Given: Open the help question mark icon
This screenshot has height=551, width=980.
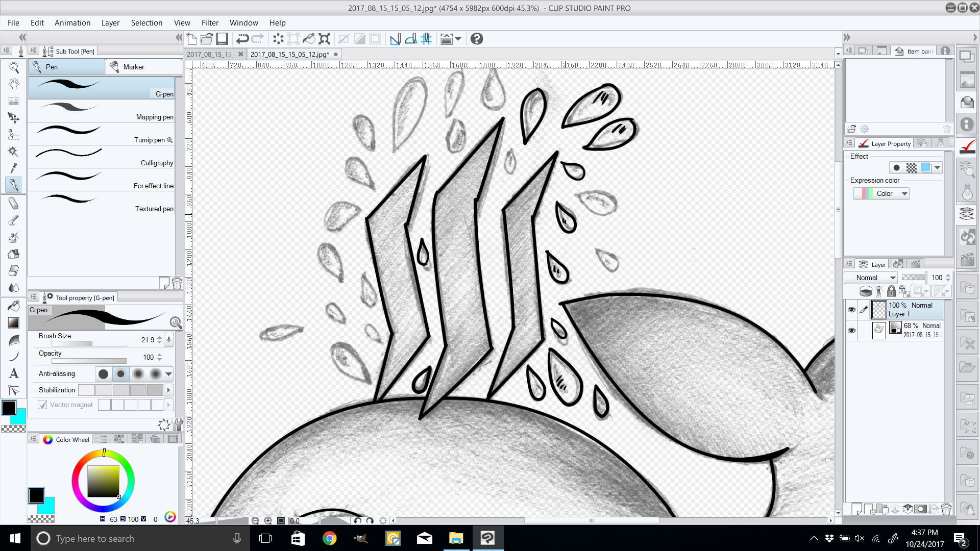Looking at the screenshot, I should pos(477,39).
